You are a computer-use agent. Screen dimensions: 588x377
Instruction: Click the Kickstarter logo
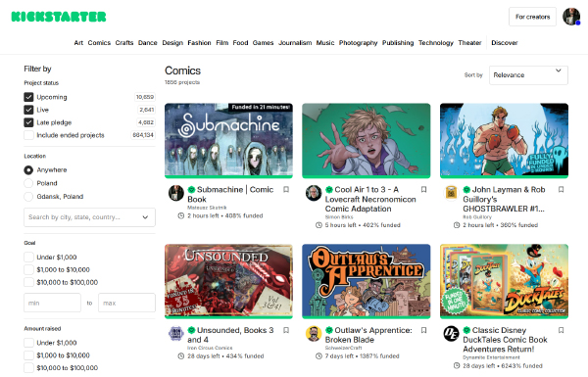tap(59, 17)
